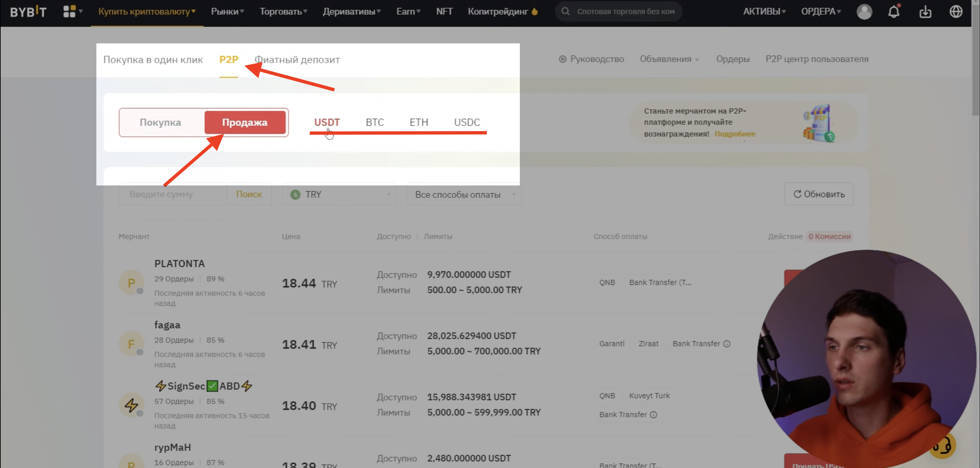Open the user profile avatar
The image size is (980, 468).
point(864,12)
